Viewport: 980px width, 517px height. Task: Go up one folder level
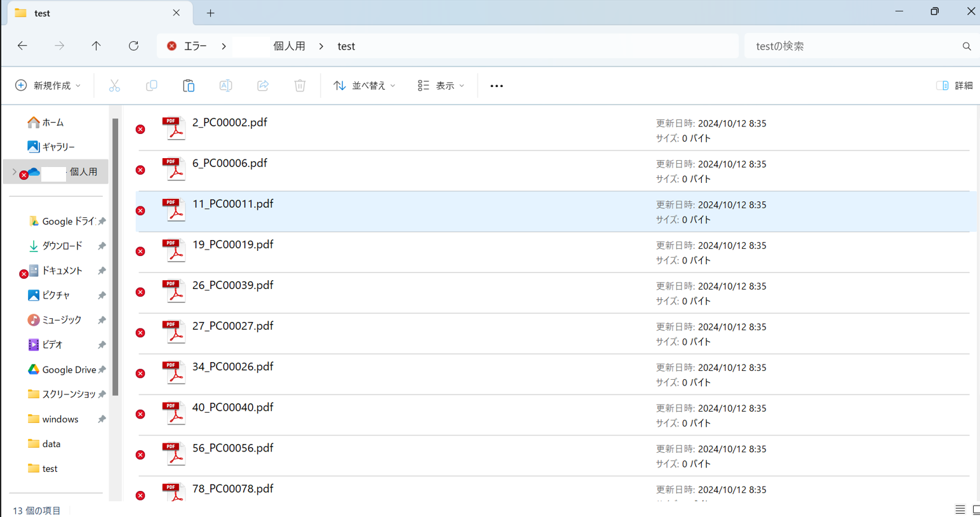tap(96, 46)
